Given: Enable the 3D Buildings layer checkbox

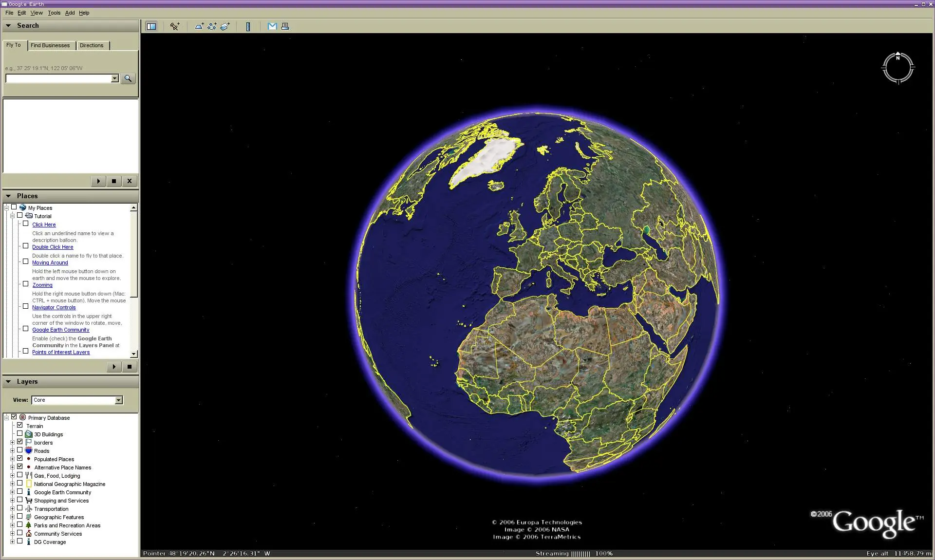Looking at the screenshot, I should [x=19, y=434].
